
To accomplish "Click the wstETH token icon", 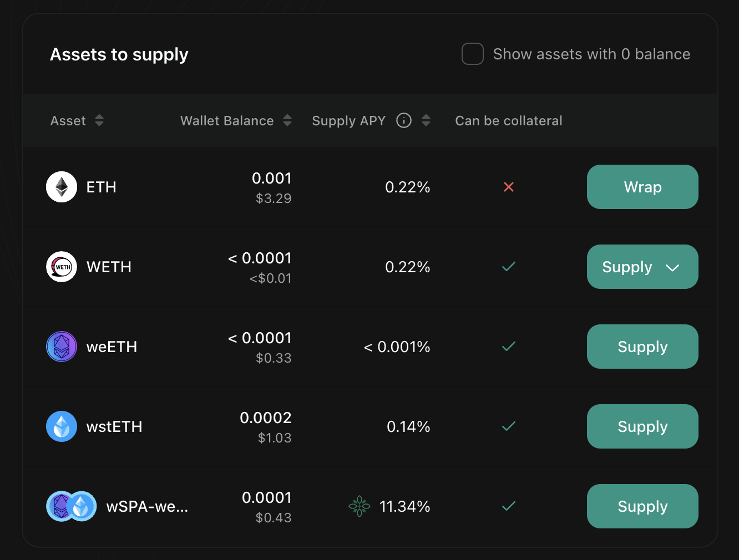I will [62, 426].
